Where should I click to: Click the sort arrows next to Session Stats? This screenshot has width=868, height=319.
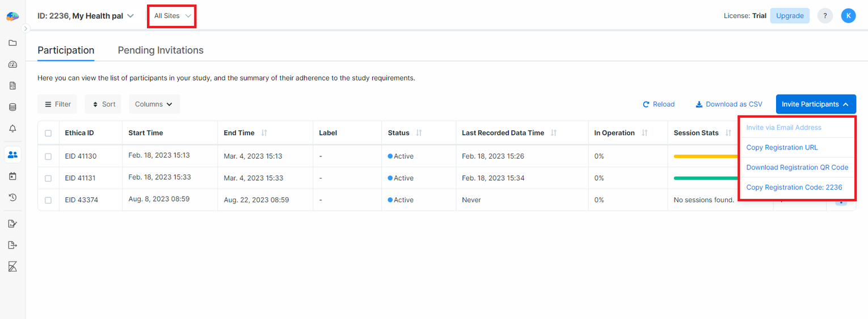(x=728, y=133)
